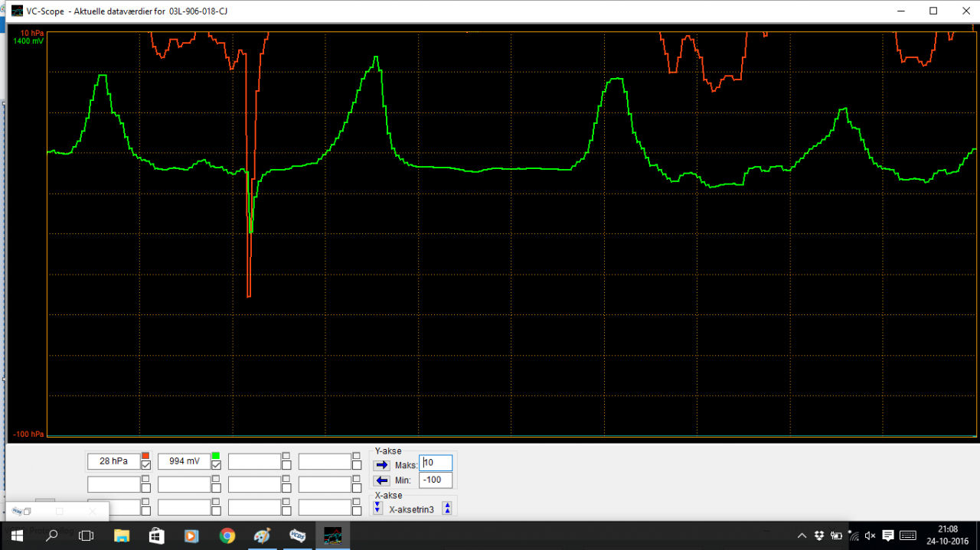Screen dimensions: 980x550
Task: Open File Explorer from the taskbar
Action: 122,535
